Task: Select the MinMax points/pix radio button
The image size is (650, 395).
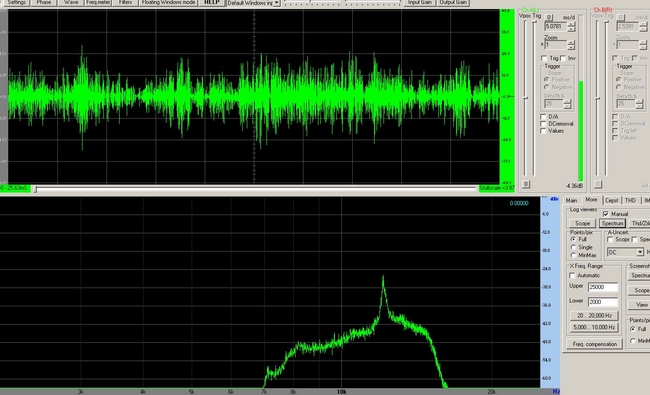Action: point(574,255)
